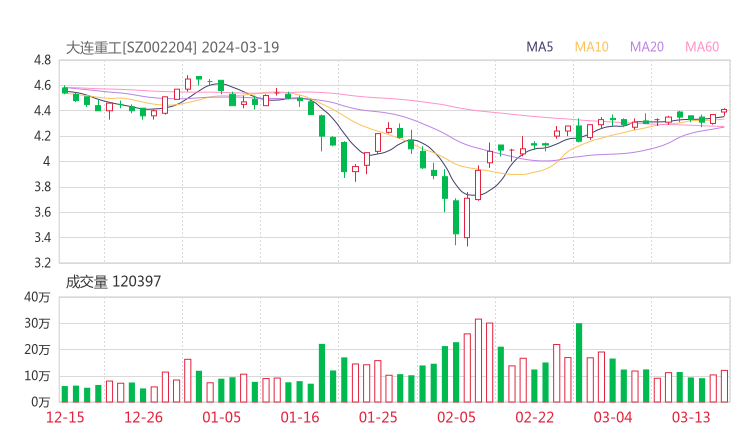Click the 40万 volume axis label
The image size is (740, 440).
point(37,297)
